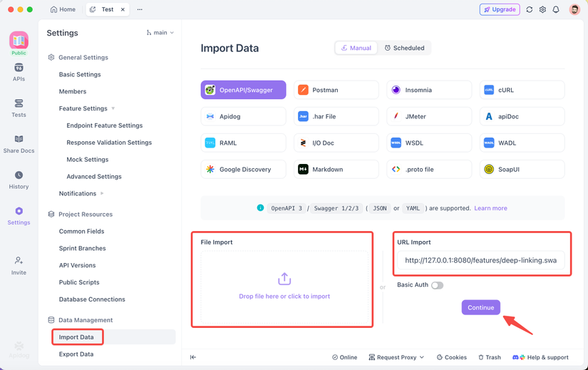Open Share Docs in sidebar
588x370 pixels.
click(x=19, y=144)
